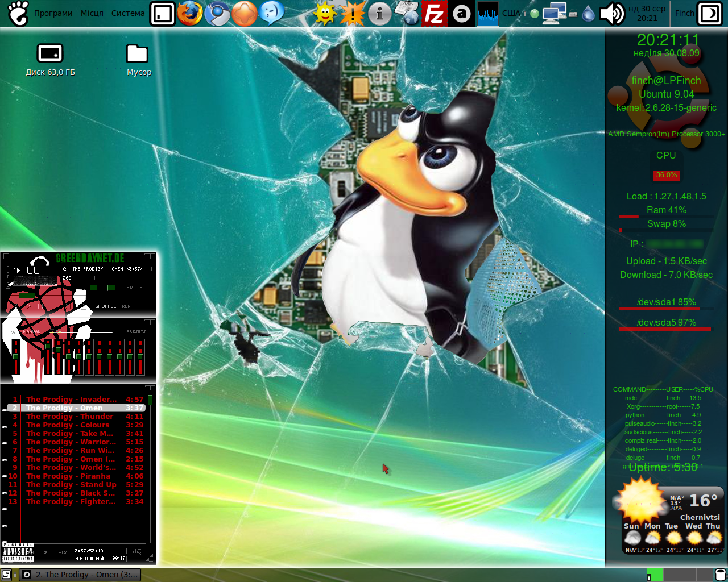Open the GNOME foot main menu icon

(18, 14)
